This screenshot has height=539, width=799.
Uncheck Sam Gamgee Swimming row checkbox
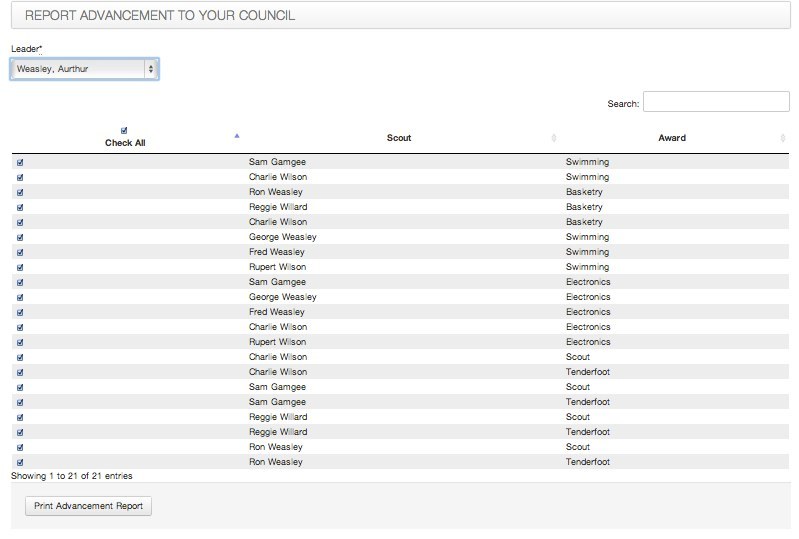click(x=20, y=163)
